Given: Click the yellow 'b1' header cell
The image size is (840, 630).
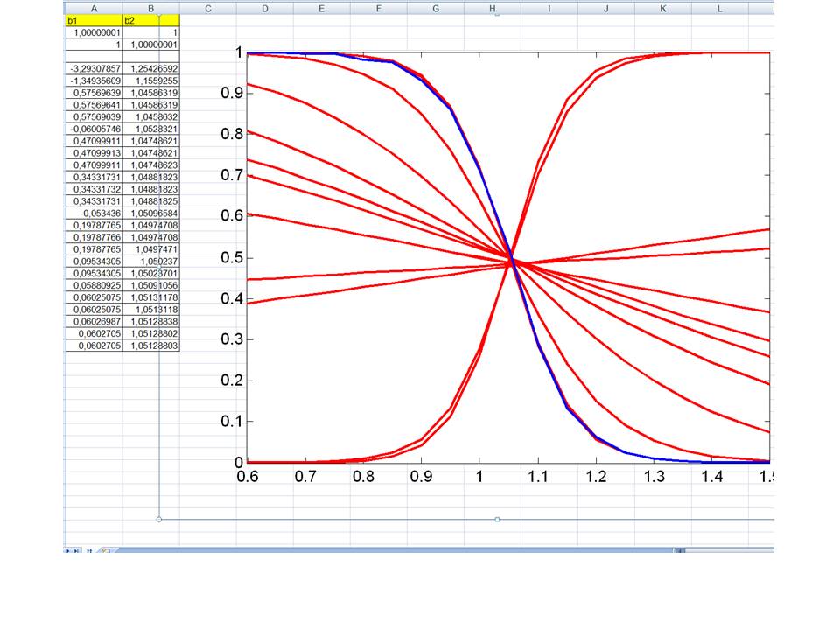Looking at the screenshot, I should pos(94,19).
